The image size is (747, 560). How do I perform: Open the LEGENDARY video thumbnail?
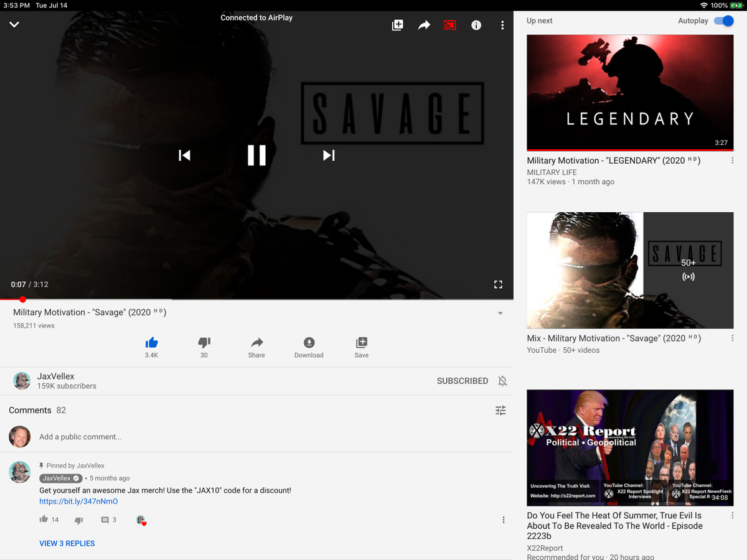[630, 93]
